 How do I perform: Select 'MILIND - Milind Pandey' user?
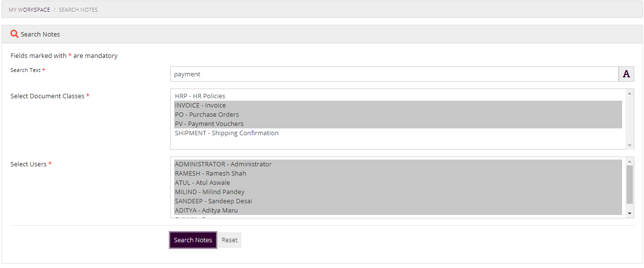[x=398, y=192]
